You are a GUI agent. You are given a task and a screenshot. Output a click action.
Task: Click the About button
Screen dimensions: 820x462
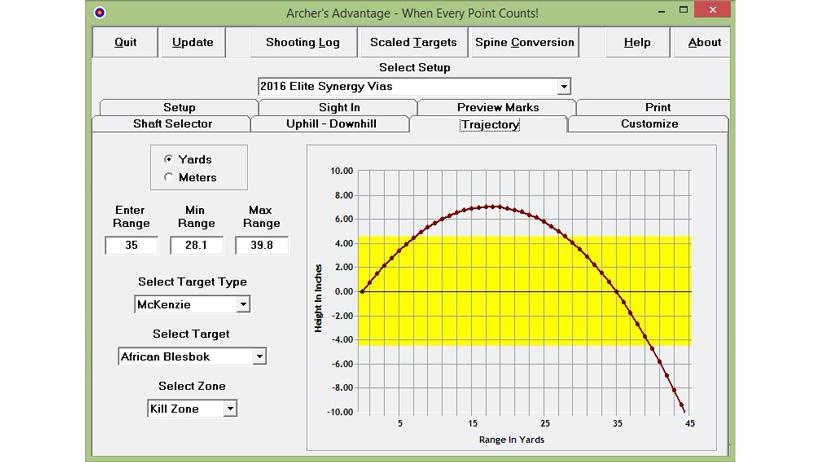(x=704, y=42)
